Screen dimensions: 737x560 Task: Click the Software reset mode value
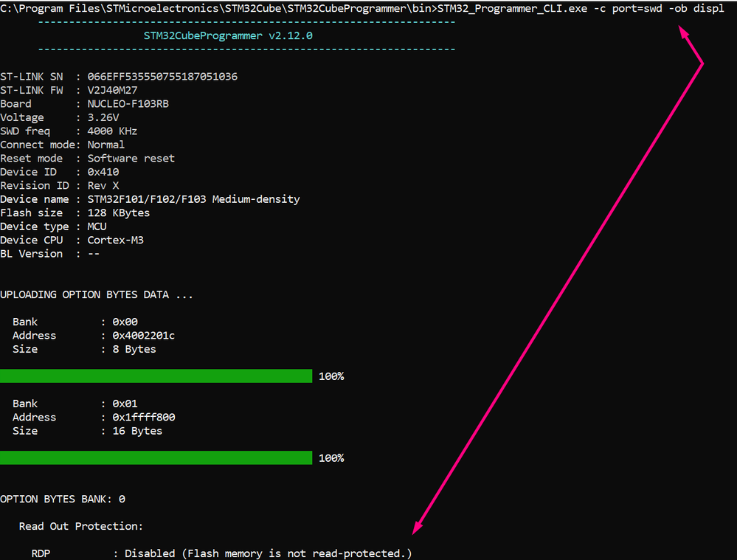pyautogui.click(x=131, y=159)
